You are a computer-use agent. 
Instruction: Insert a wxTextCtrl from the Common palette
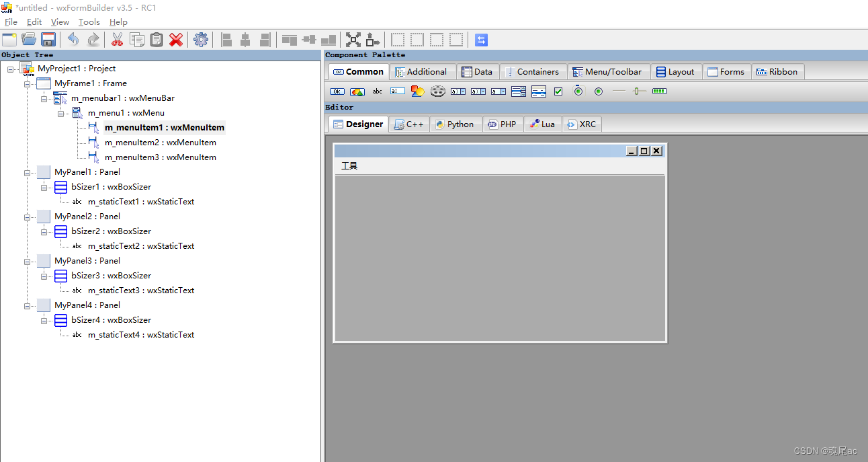pos(397,91)
